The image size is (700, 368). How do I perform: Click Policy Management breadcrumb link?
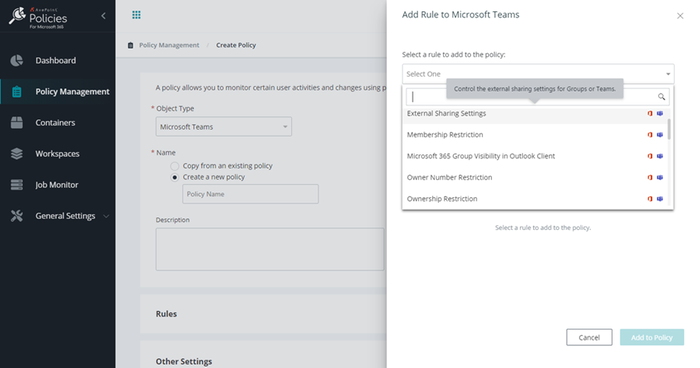point(169,45)
